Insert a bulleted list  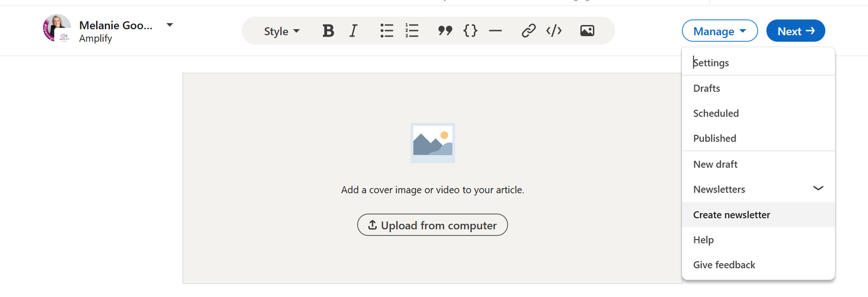(386, 31)
